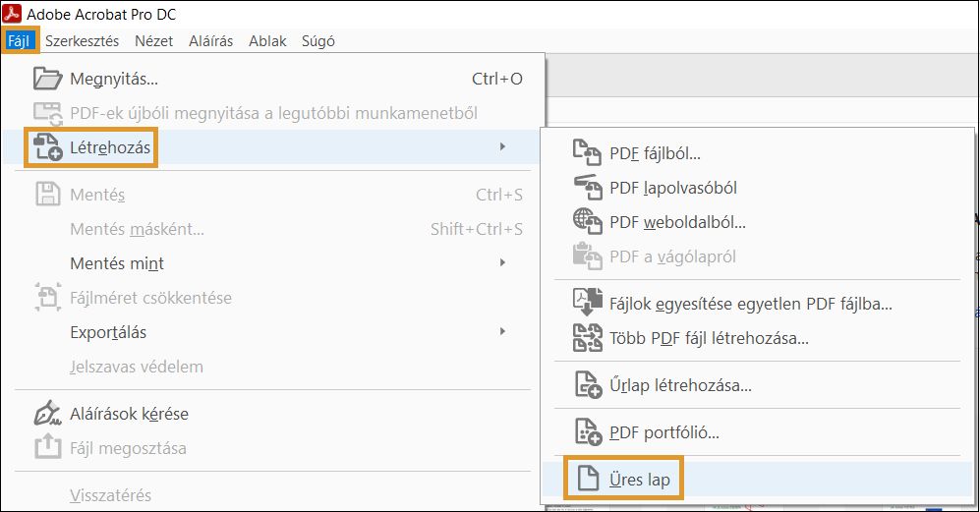Screen dimensions: 980x512
Task: Click the Ctrl+O shortcut text
Action: [496, 79]
